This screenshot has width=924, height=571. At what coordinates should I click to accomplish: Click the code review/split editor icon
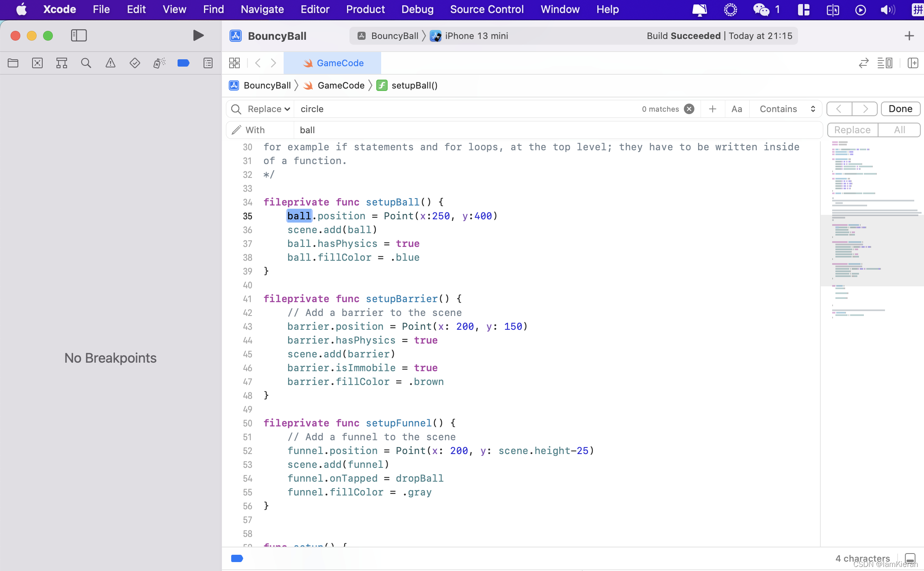click(864, 63)
